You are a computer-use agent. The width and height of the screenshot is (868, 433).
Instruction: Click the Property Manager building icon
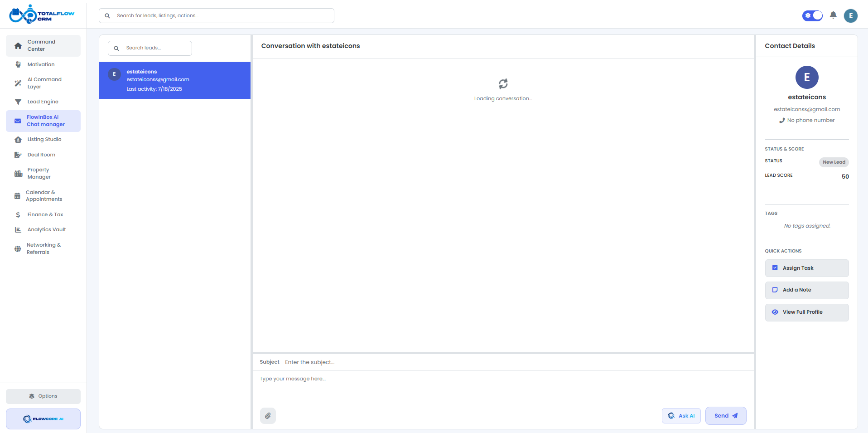point(18,173)
